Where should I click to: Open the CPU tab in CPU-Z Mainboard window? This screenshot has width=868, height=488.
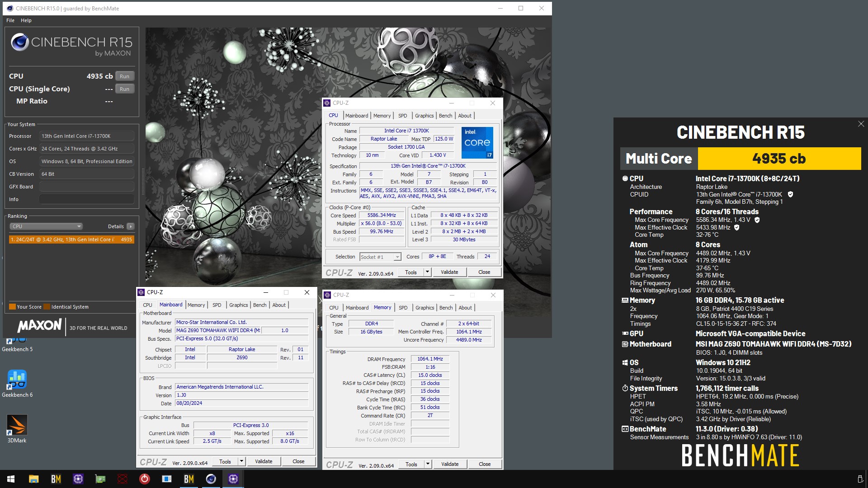(147, 305)
